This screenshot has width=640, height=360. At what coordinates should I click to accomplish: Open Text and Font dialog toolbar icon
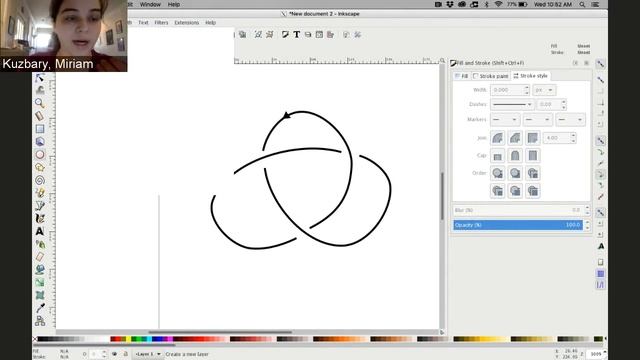[x=297, y=35]
